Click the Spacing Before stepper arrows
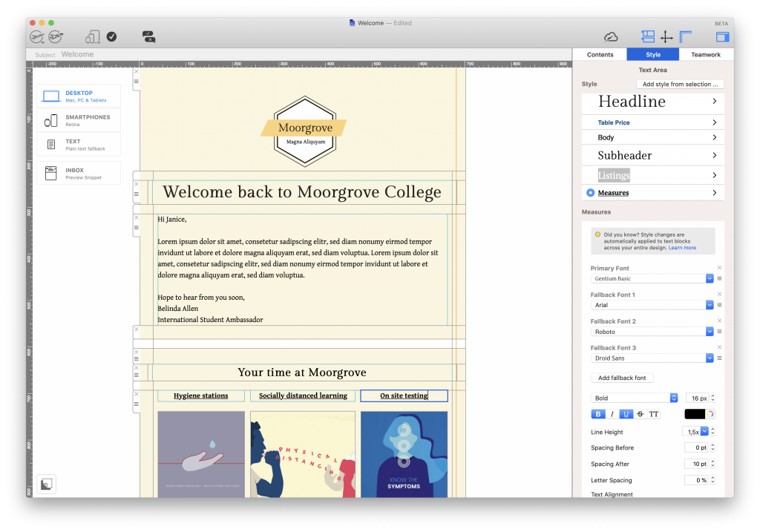This screenshot has width=760, height=532. tap(712, 447)
